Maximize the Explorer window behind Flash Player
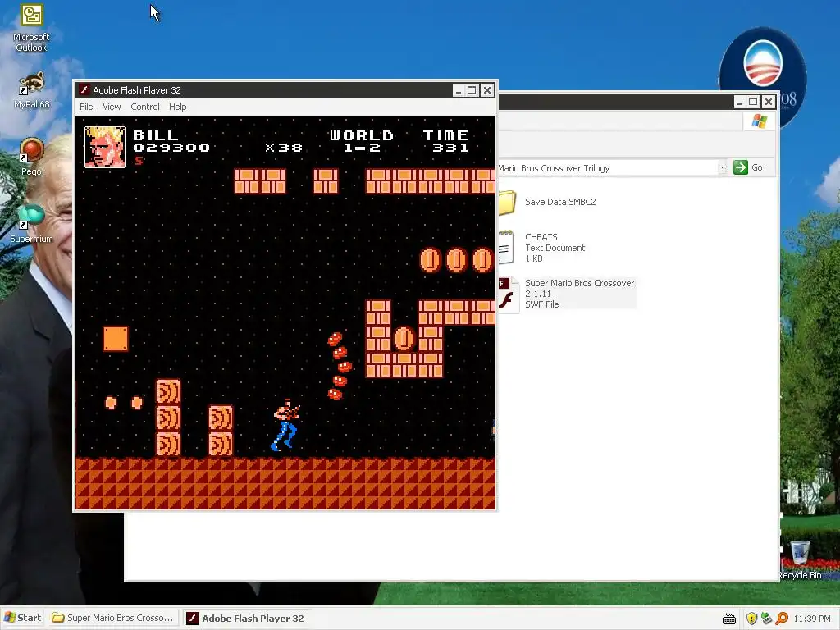 point(754,102)
